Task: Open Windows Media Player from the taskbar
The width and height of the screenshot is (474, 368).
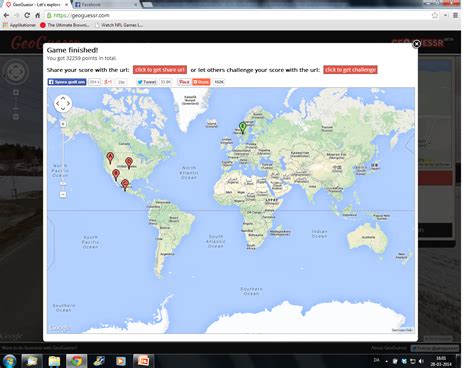Action: [x=121, y=361]
